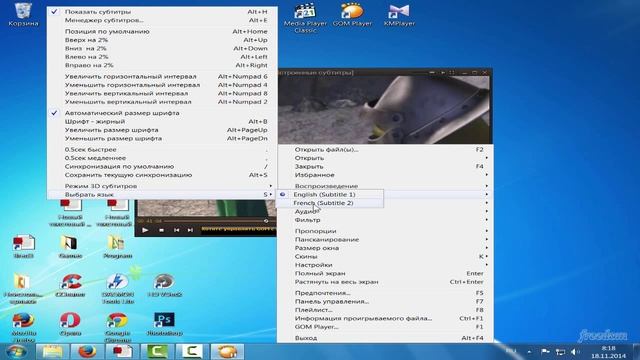Open GOM Player from the taskbar
This screenshot has width=640, height=360.
pyautogui.click(x=227, y=351)
